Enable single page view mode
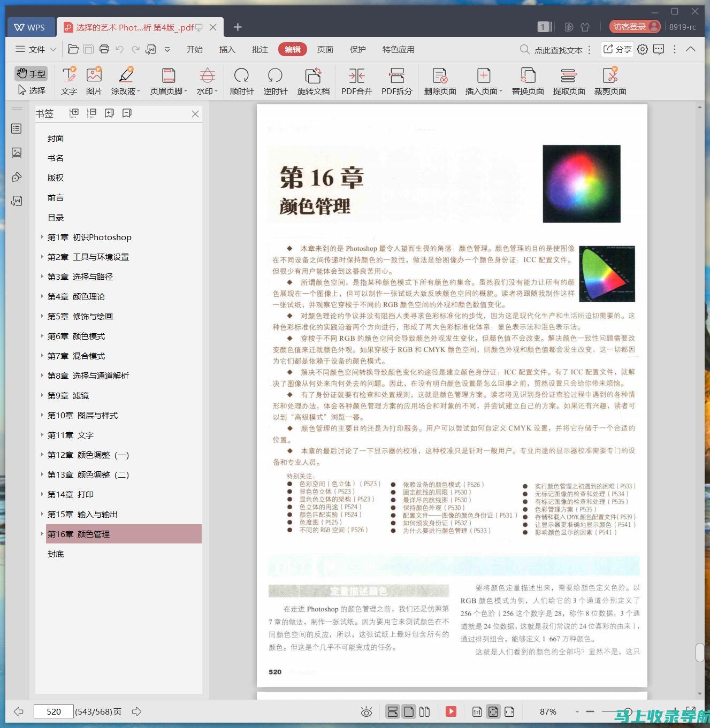Viewport: 710px width, 728px height. click(409, 711)
